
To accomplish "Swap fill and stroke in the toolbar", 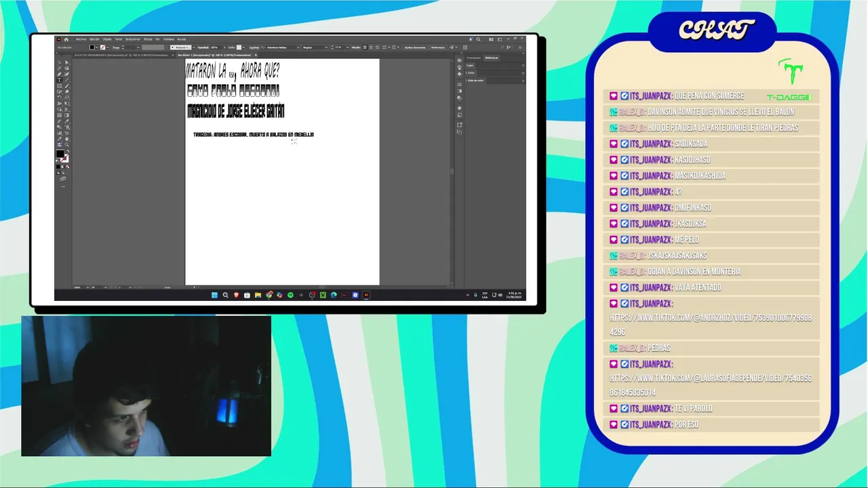I will [68, 151].
